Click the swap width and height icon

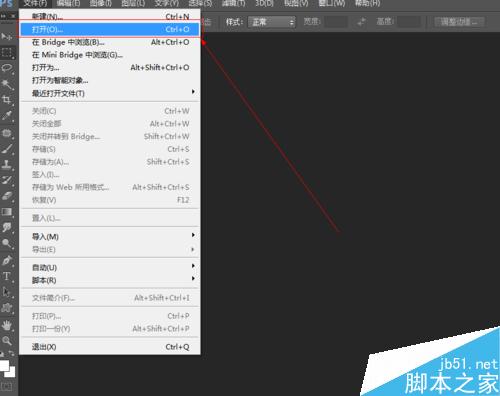click(361, 22)
